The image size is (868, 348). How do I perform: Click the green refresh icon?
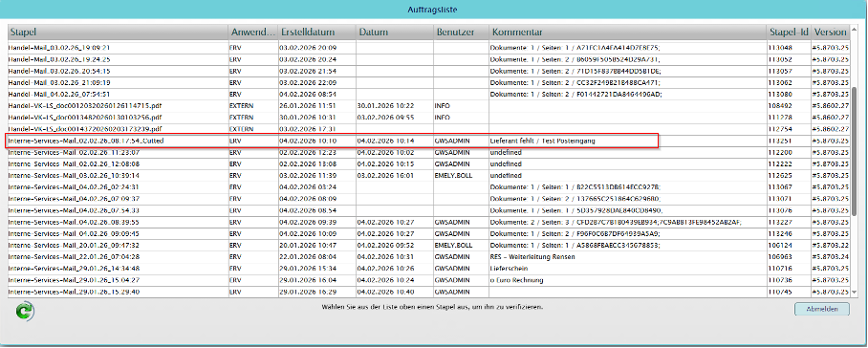pyautogui.click(x=24, y=312)
